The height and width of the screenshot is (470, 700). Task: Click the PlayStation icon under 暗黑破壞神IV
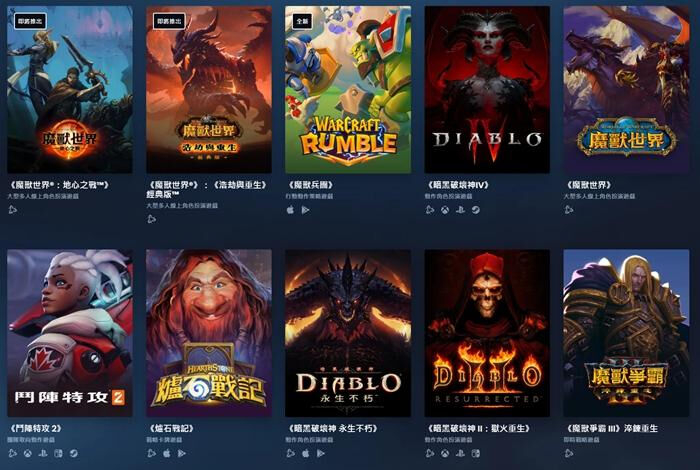point(460,210)
